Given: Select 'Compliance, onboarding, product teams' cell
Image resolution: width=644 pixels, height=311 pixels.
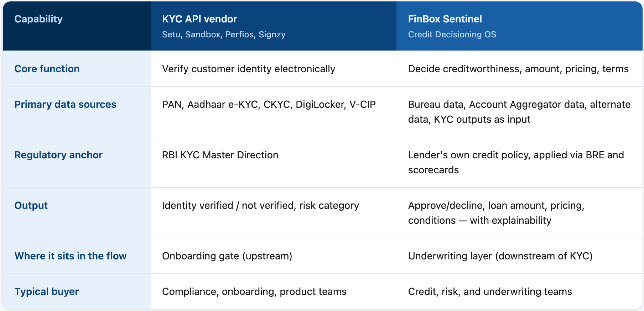Looking at the screenshot, I should point(254,291).
